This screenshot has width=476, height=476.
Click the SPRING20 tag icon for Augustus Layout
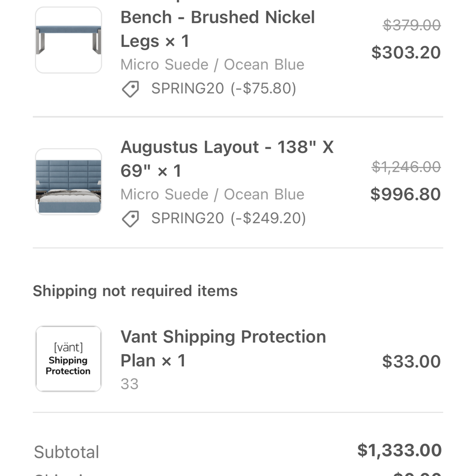(x=130, y=219)
